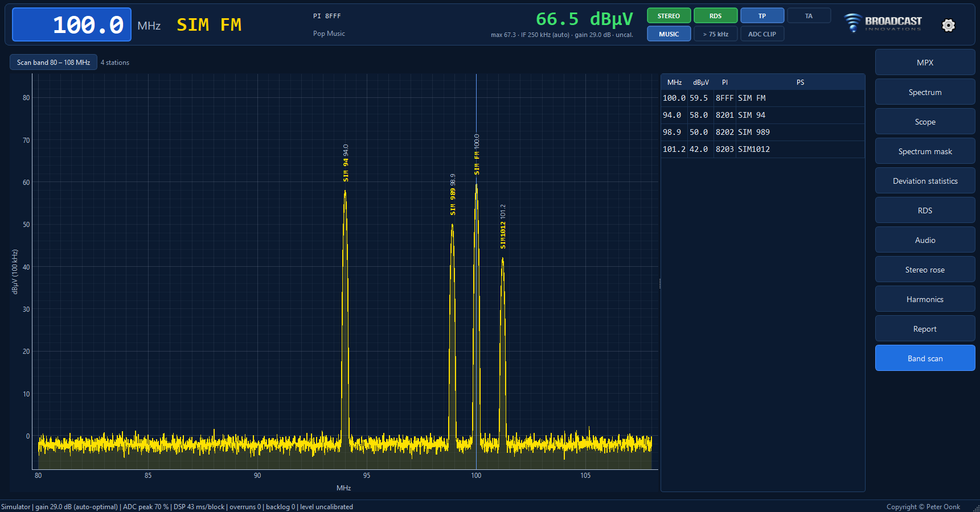
Task: Switch to the Spectrum view
Action: [925, 92]
